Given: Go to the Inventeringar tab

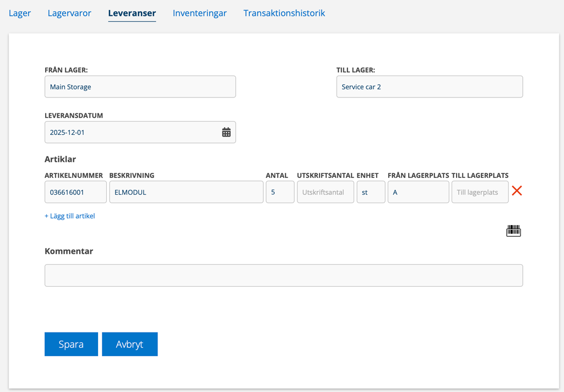Looking at the screenshot, I should click(x=199, y=13).
